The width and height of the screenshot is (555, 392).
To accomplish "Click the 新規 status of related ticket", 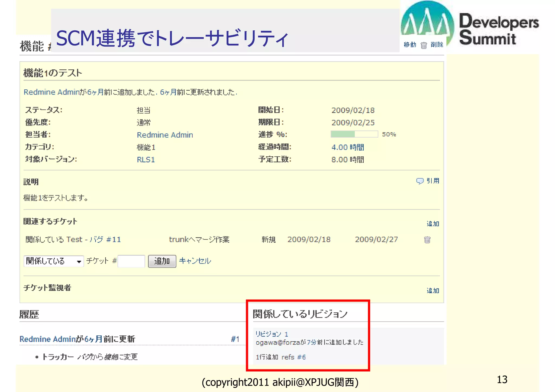I will (269, 239).
